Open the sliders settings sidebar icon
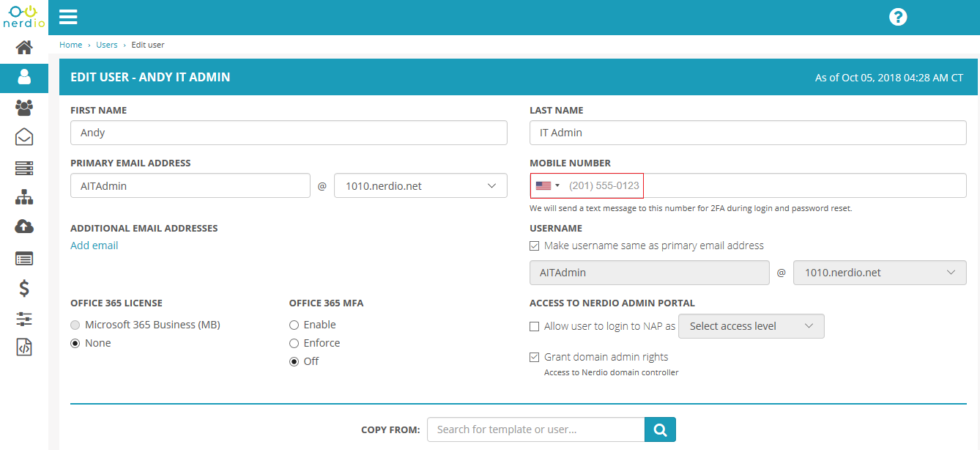 point(24,319)
